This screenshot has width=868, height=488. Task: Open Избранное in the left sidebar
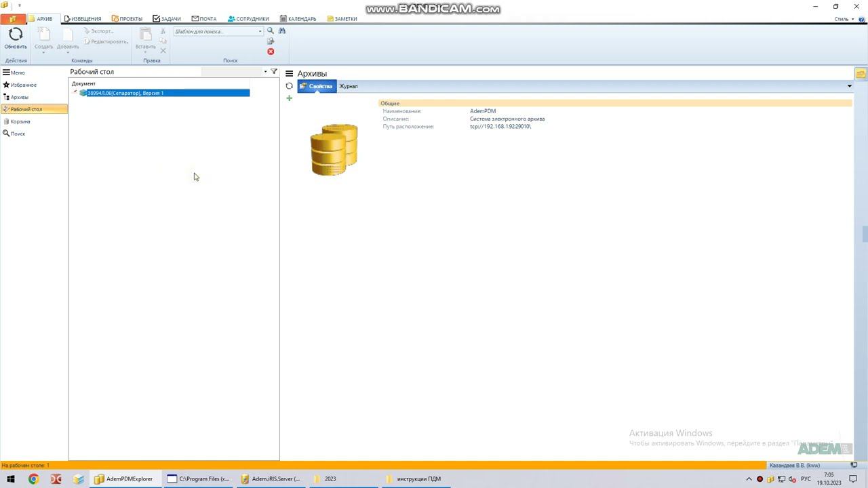tap(20, 85)
